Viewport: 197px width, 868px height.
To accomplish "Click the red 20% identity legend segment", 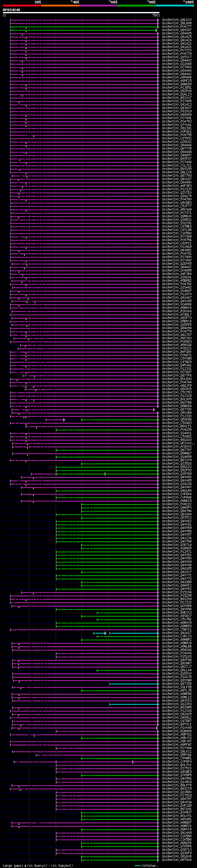I will tap(22, 6).
